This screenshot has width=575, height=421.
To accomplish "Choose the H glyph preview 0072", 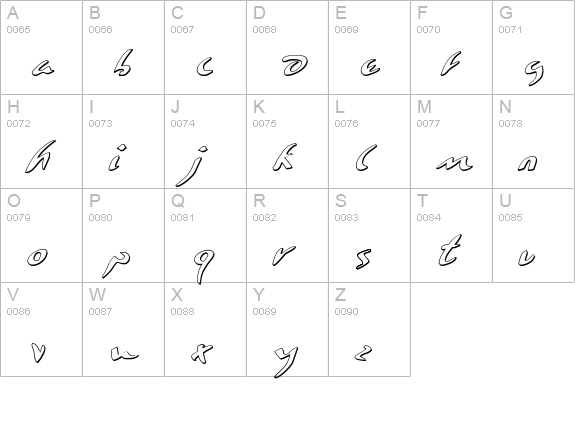I will [x=41, y=142].
